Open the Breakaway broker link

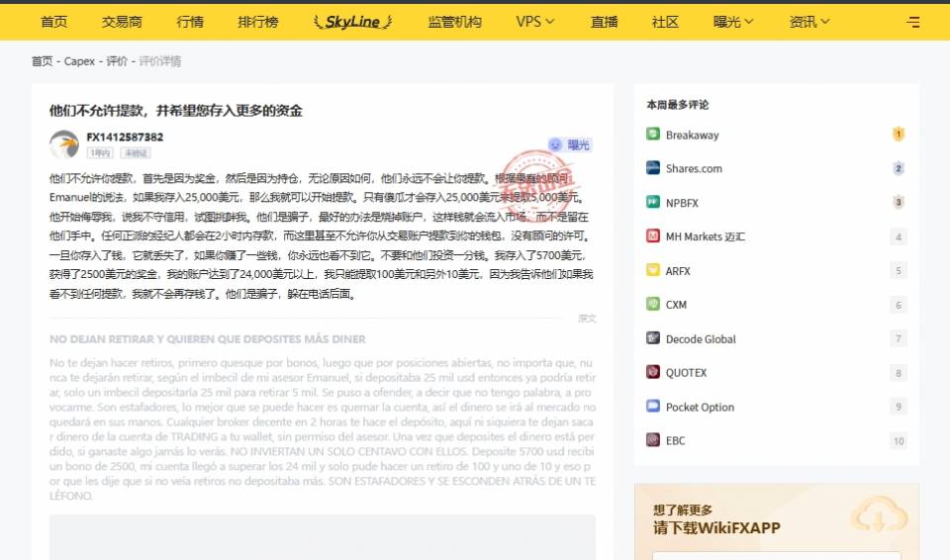692,136
